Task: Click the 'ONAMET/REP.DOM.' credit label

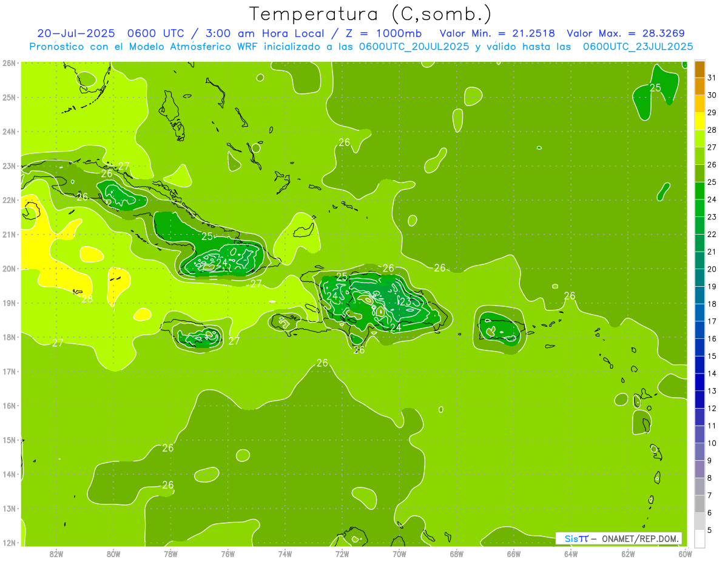Action: [641, 538]
